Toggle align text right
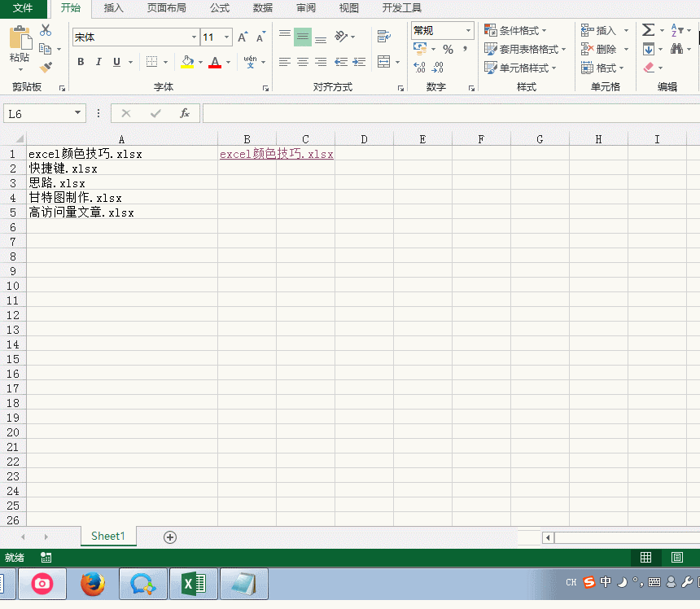This screenshot has height=609, width=700. coord(321,62)
